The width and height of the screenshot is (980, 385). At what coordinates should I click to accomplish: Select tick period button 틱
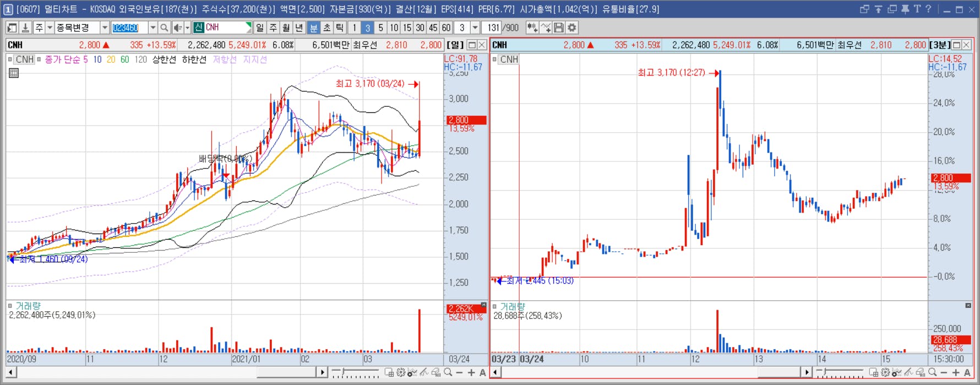pyautogui.click(x=340, y=28)
